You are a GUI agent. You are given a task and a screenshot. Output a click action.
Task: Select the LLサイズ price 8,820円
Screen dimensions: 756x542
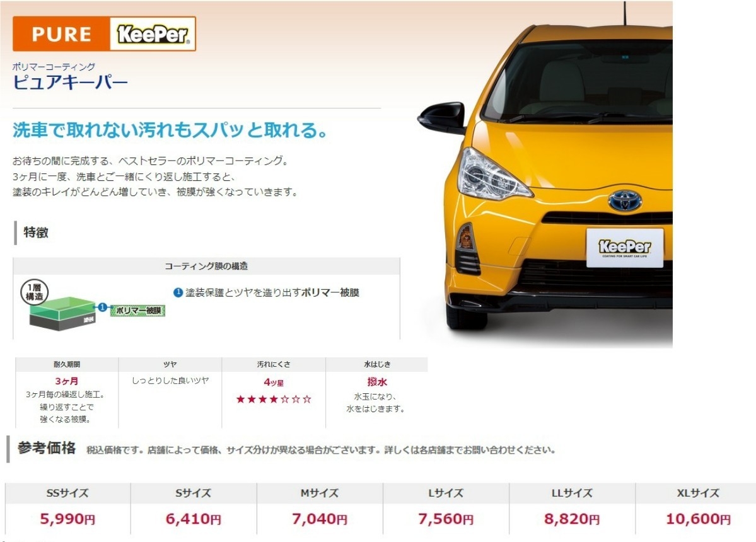(x=573, y=519)
